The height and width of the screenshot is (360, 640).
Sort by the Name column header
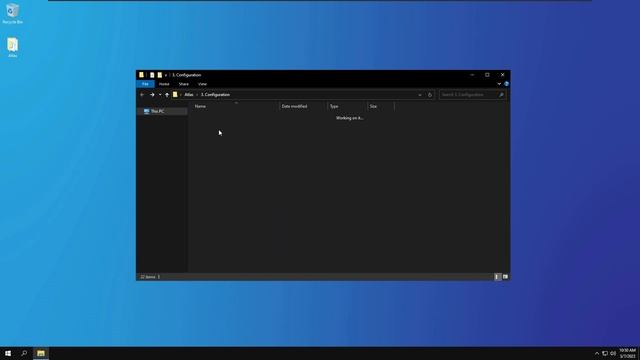coord(235,106)
